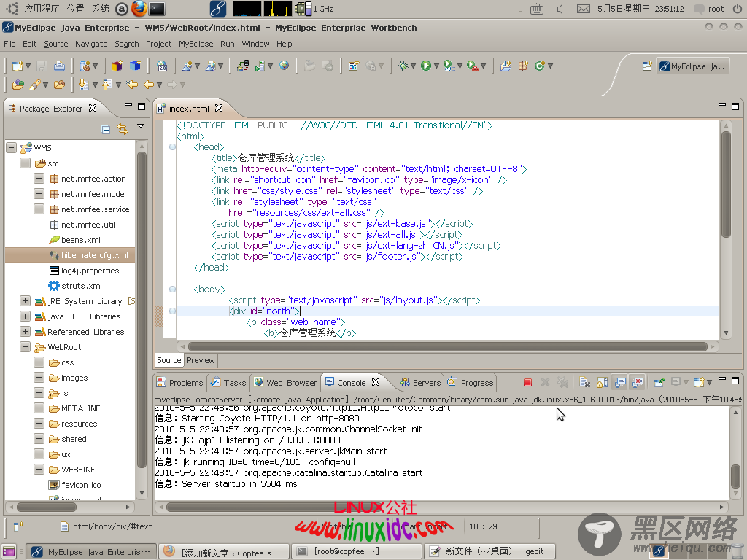Viewport: 747px width, 560px height.
Task: Click the Run green play icon
Action: [426, 66]
